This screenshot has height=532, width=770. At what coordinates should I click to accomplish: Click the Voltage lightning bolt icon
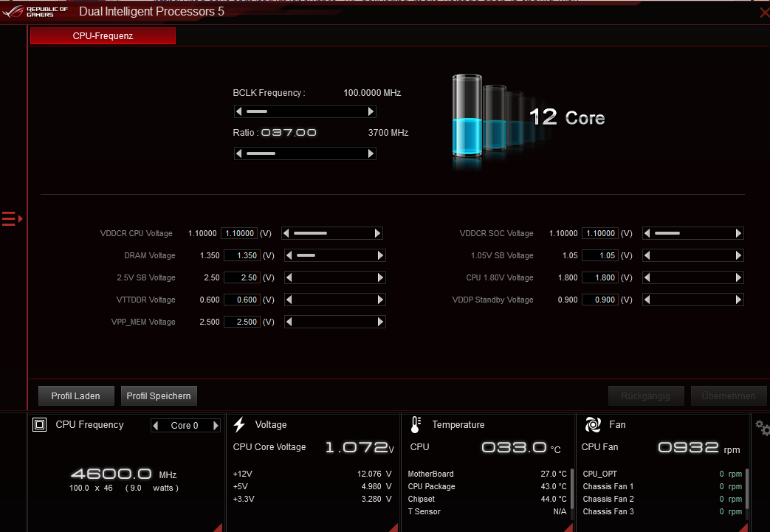pyautogui.click(x=239, y=424)
